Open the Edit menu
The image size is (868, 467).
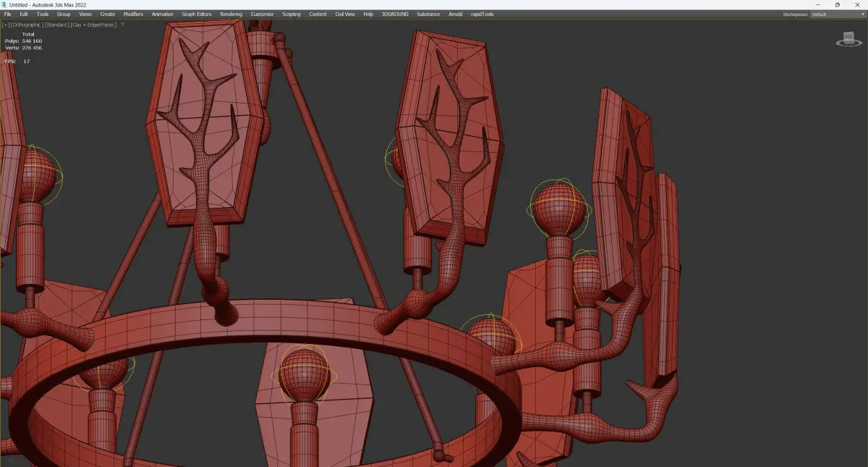[x=24, y=14]
